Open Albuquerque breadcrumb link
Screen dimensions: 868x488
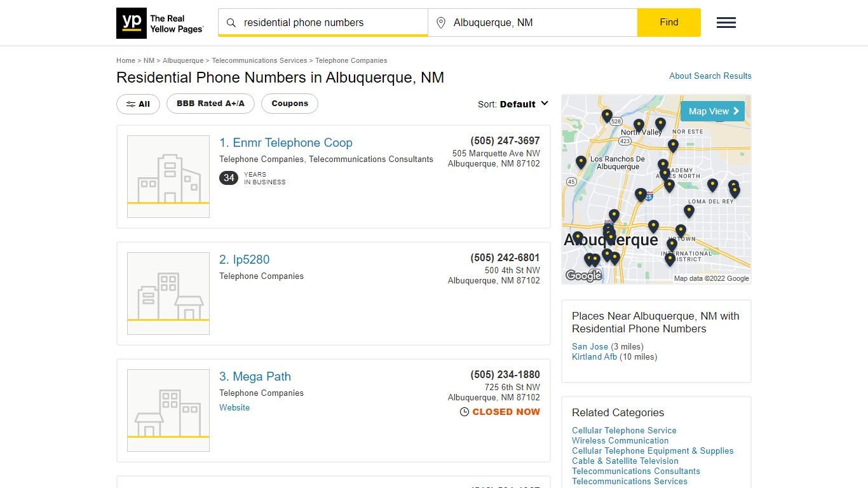pyautogui.click(x=183, y=60)
